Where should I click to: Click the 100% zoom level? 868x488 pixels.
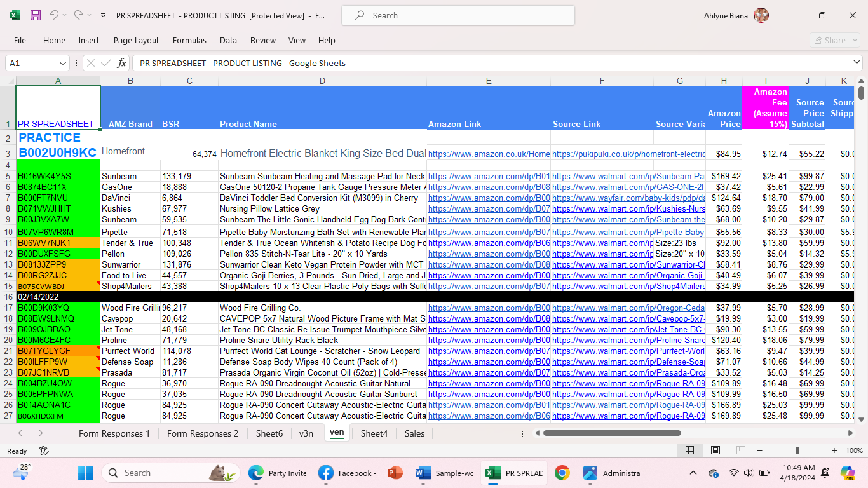pos(854,451)
